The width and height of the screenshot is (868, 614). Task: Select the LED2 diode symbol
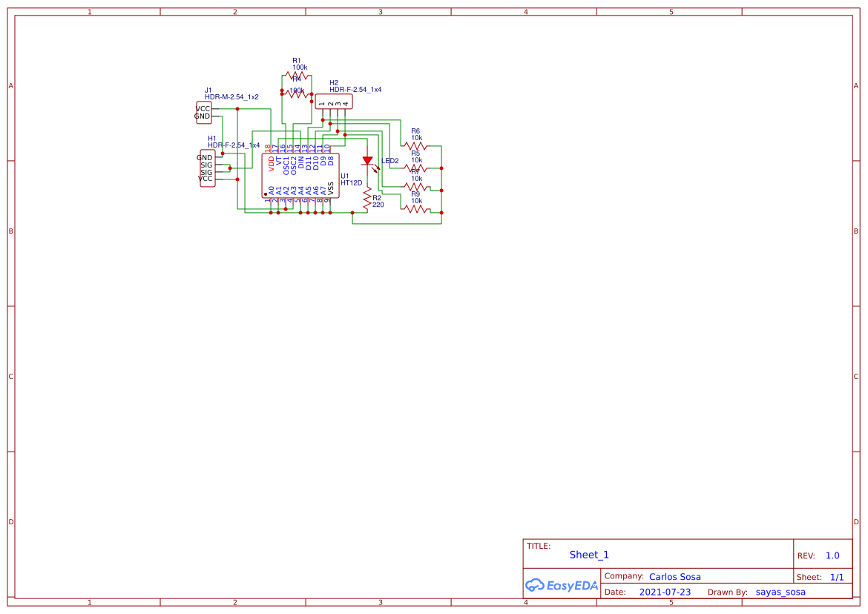[x=367, y=160]
